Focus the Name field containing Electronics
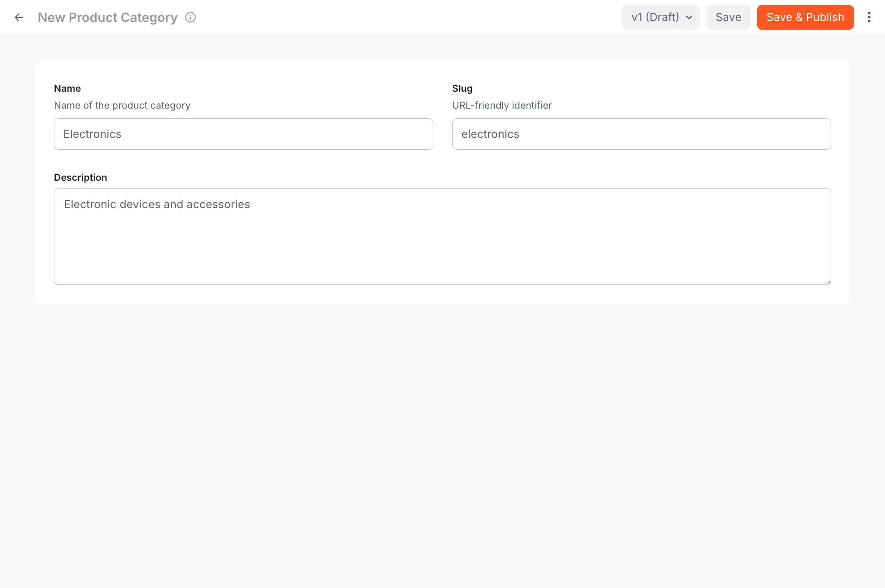Viewport: 885px width, 588px height. (x=243, y=134)
